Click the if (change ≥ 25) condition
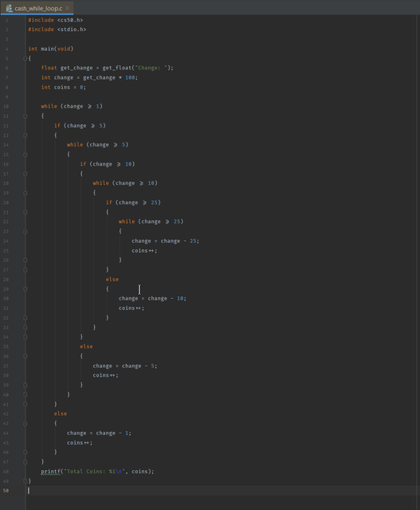This screenshot has width=420, height=510. 133,202
